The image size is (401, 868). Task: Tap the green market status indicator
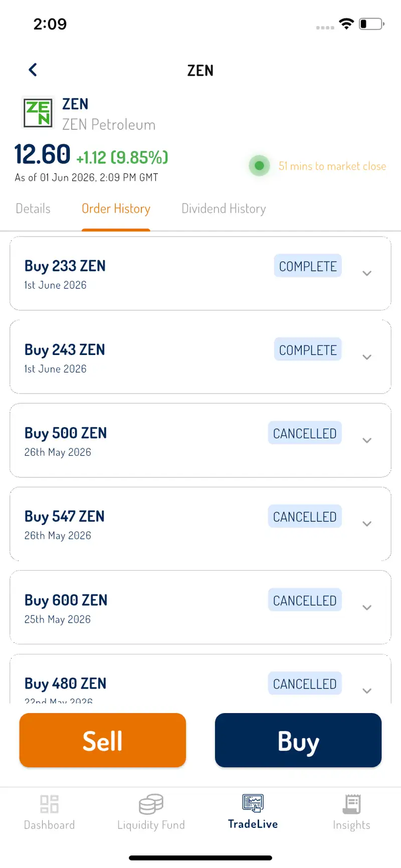coord(260,165)
